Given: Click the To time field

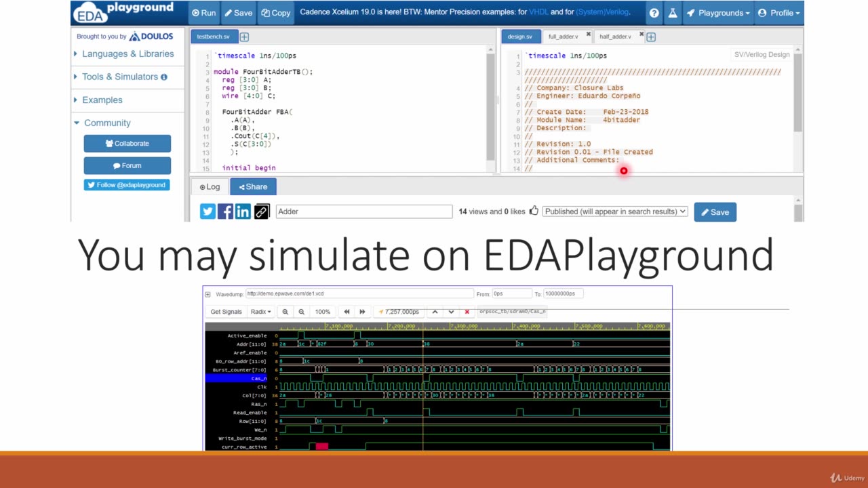Looking at the screenshot, I should [564, 294].
